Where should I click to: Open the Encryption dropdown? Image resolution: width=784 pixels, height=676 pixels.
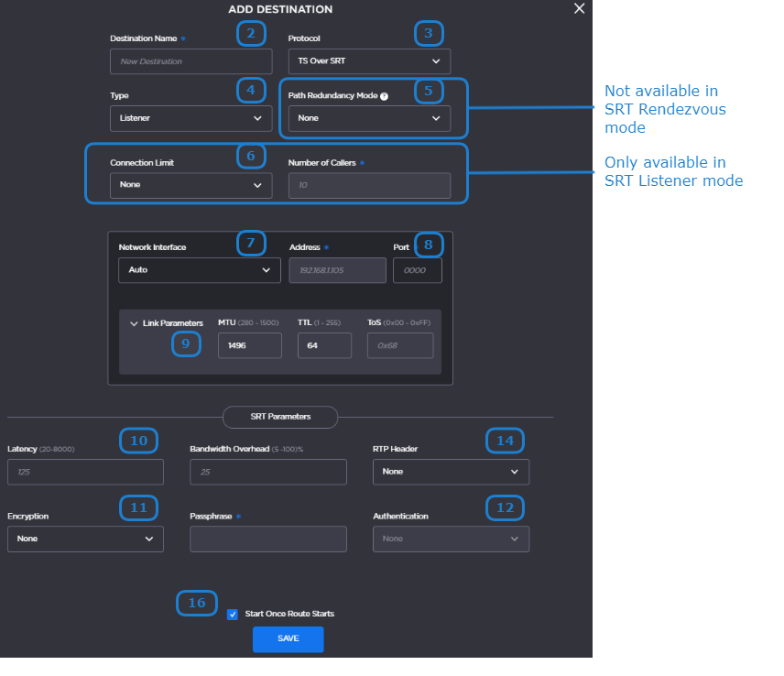tap(85, 539)
